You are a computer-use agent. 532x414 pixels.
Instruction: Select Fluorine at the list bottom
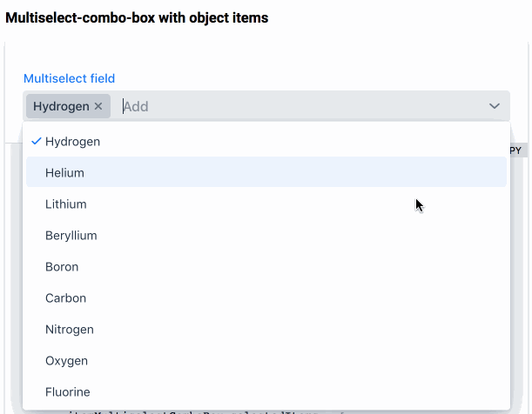click(x=266, y=392)
